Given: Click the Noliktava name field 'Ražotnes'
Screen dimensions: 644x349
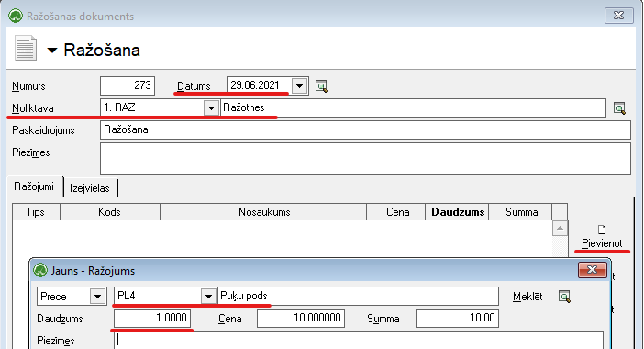Looking at the screenshot, I should [413, 108].
